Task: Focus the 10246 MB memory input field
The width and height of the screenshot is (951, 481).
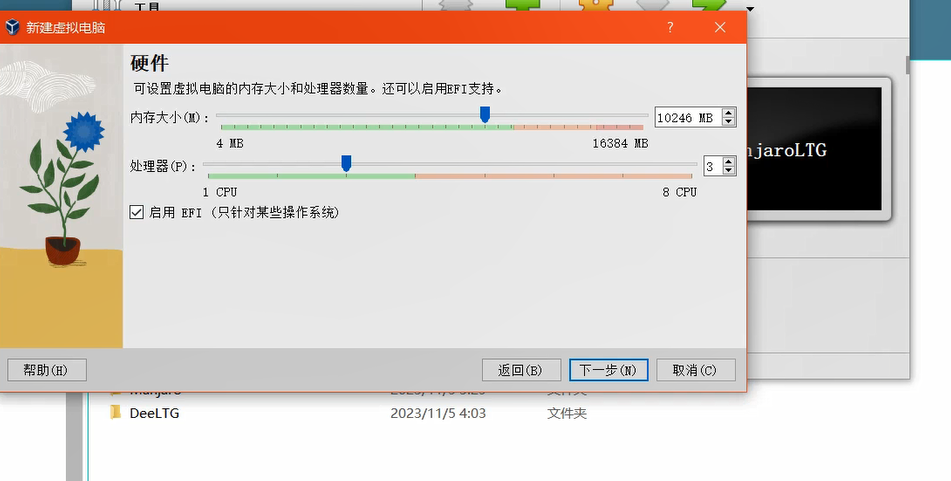Action: click(688, 117)
